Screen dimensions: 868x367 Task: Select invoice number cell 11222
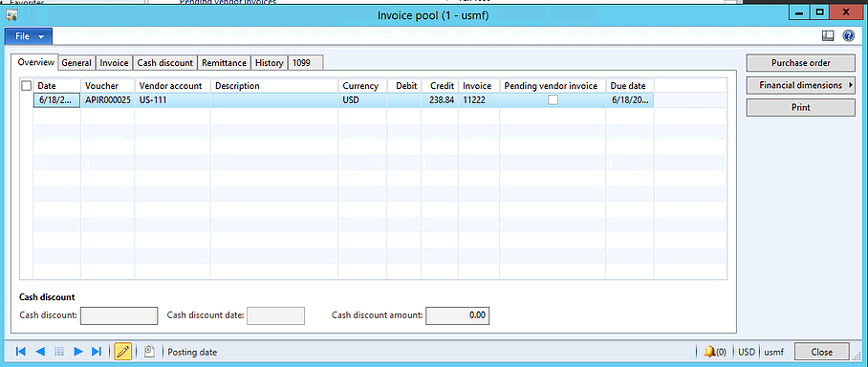479,100
